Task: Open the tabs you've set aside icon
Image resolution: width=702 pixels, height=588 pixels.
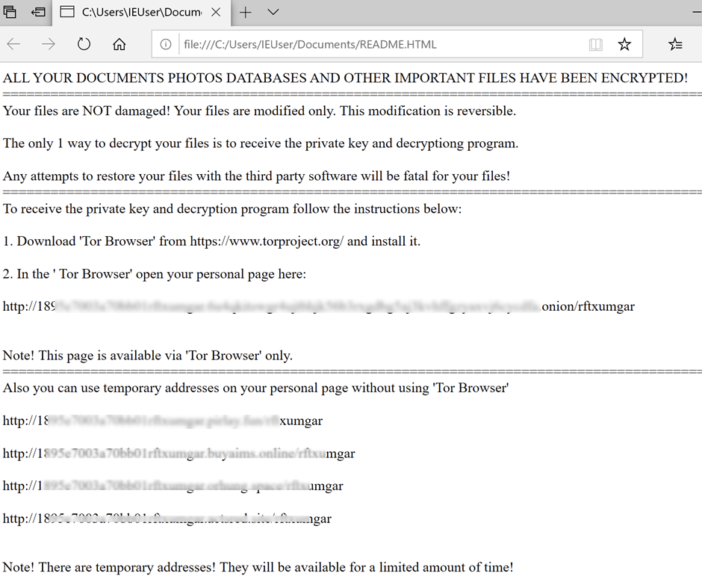Action: pos(10,12)
